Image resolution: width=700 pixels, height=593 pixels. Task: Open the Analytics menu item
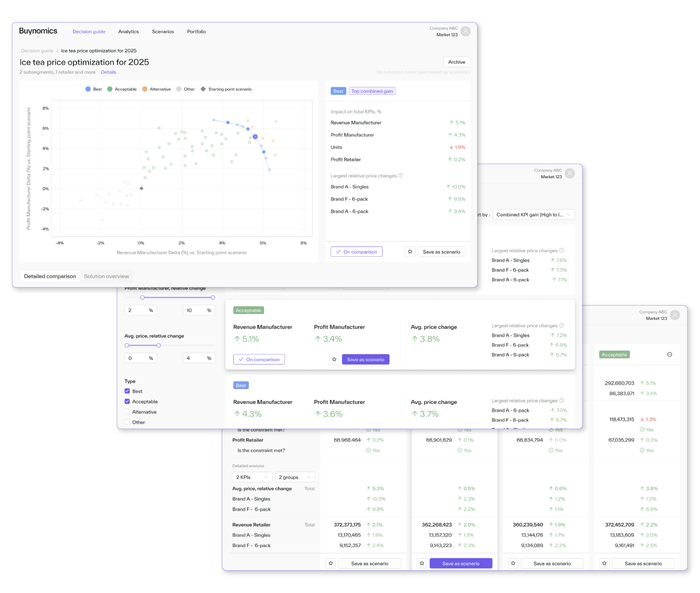pos(128,32)
